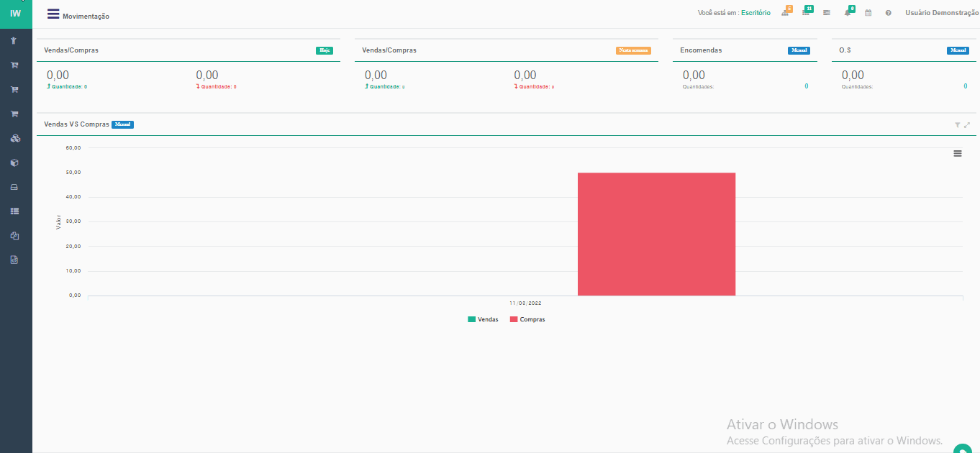Toggle the Vendas legend series
This screenshot has height=453, width=980.
tap(483, 319)
